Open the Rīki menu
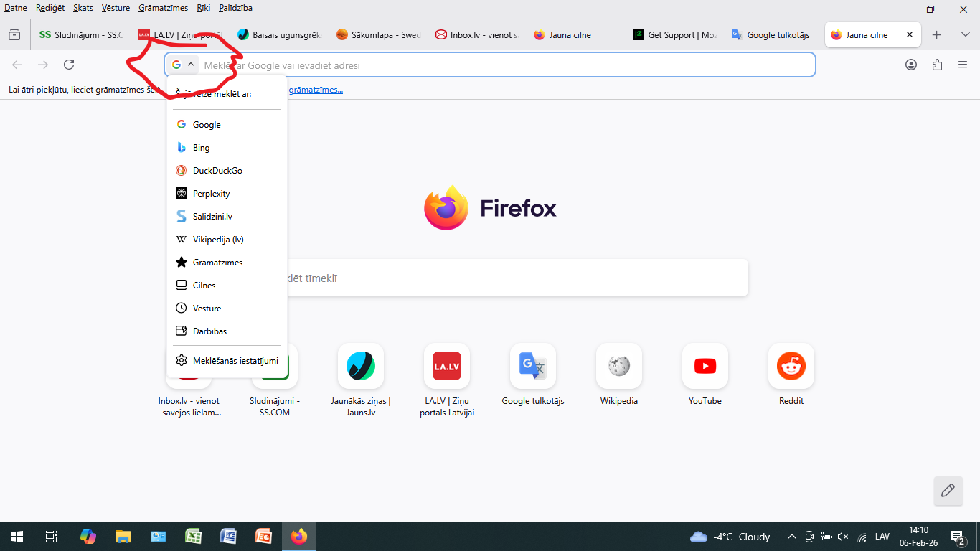980x551 pixels. click(204, 8)
